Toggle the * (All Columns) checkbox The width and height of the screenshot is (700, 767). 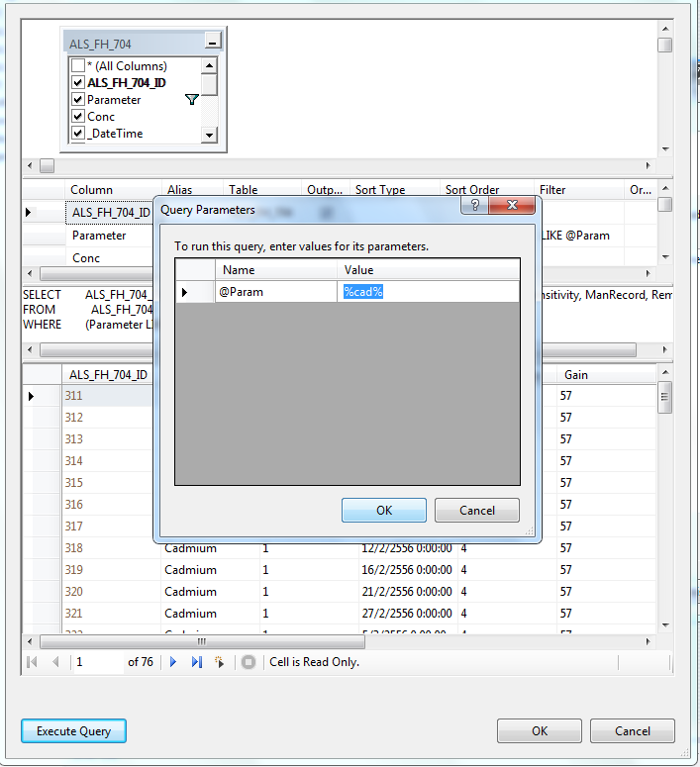pyautogui.click(x=78, y=65)
